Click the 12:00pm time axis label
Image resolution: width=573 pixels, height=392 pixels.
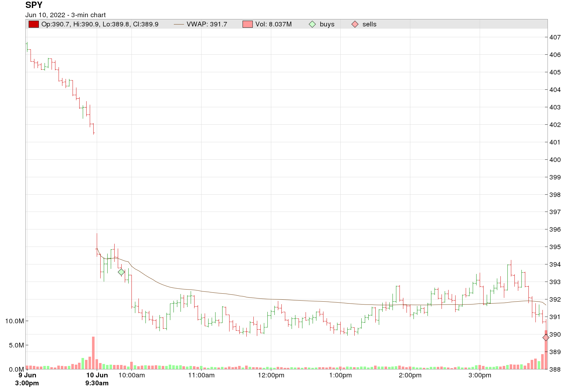pyautogui.click(x=271, y=375)
